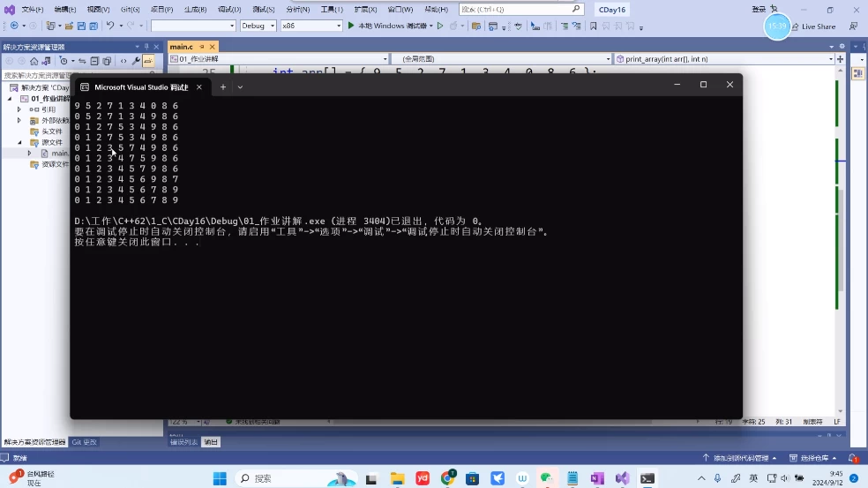Click the Collapse All icon in Solution Explorer

click(94, 62)
